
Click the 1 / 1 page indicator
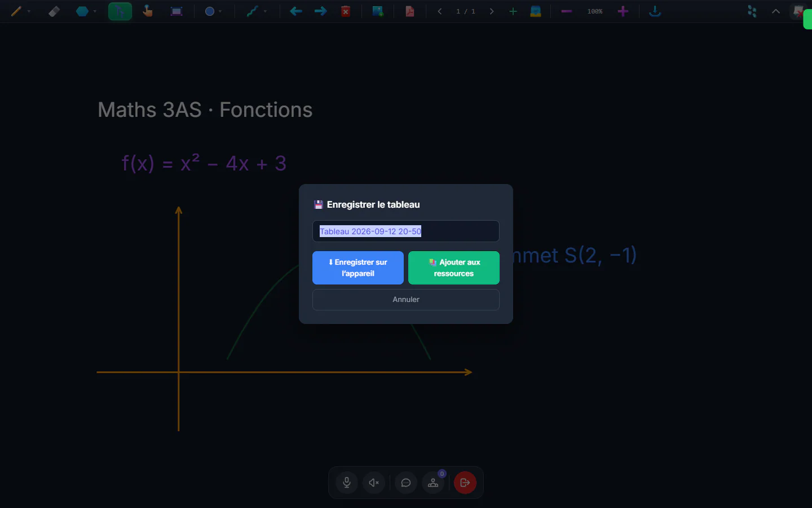click(466, 11)
